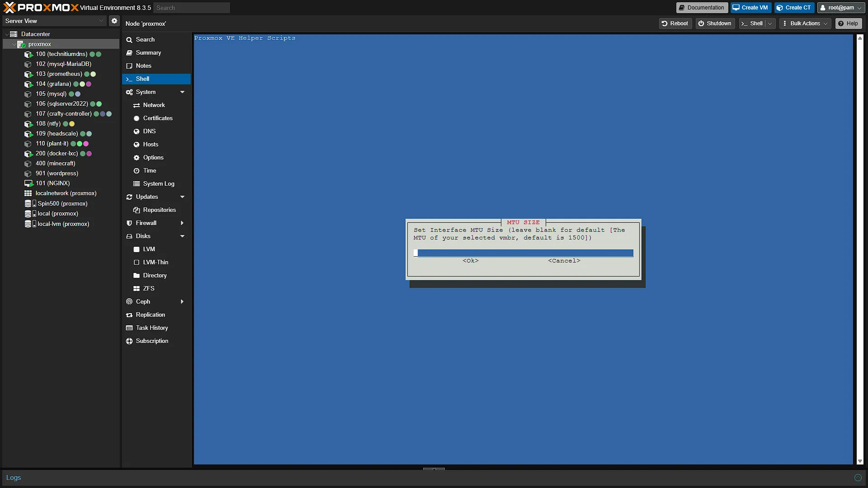Image resolution: width=868 pixels, height=488 pixels.
Task: Select container 100 (technitiumdns) icon
Action: (x=28, y=54)
